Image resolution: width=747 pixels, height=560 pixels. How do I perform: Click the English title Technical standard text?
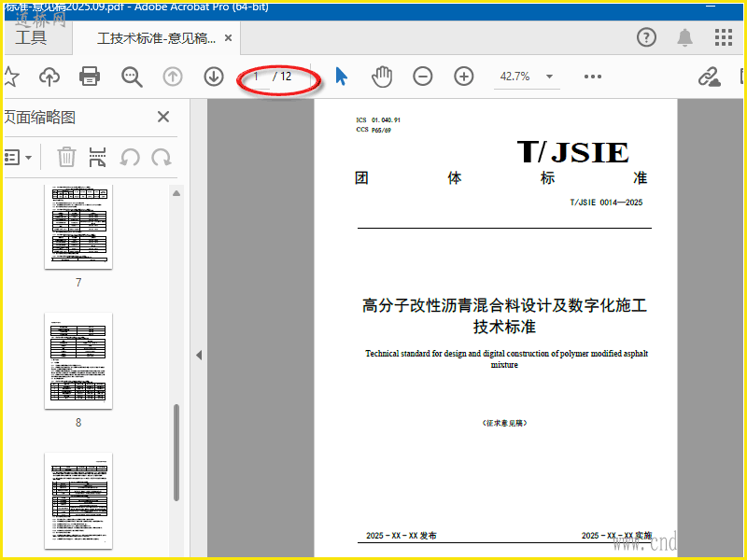[506, 358]
